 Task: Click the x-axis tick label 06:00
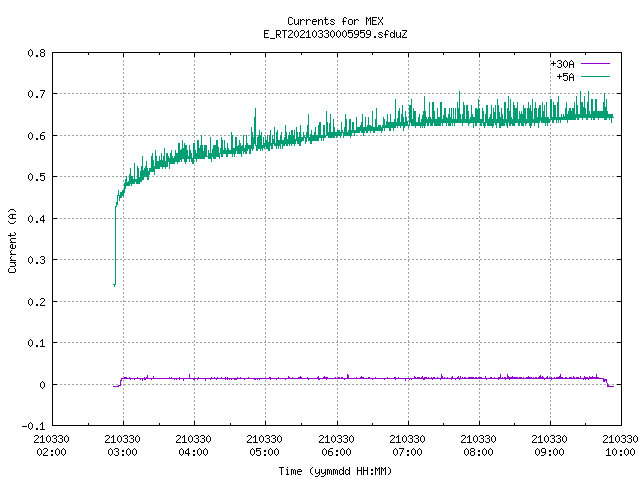click(x=336, y=452)
